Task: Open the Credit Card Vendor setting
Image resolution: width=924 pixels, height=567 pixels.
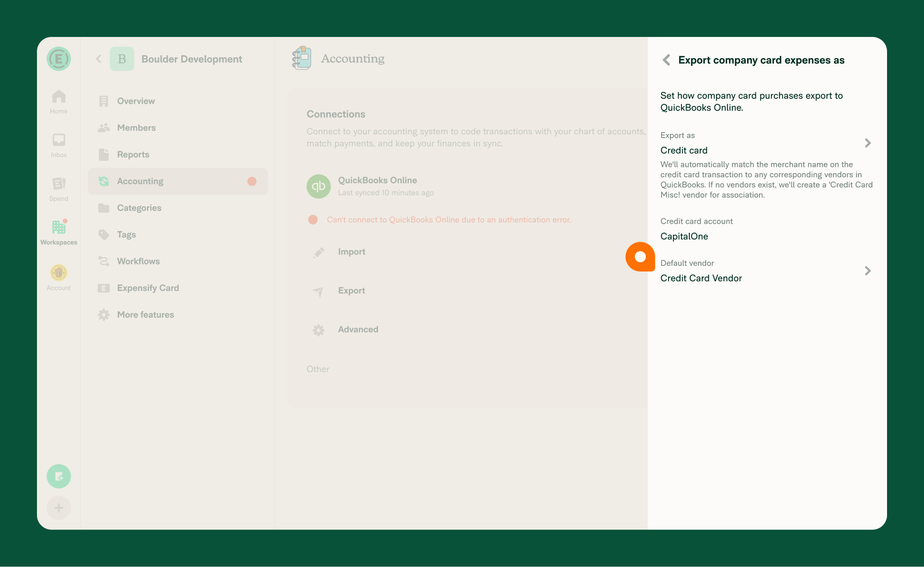Action: (767, 271)
